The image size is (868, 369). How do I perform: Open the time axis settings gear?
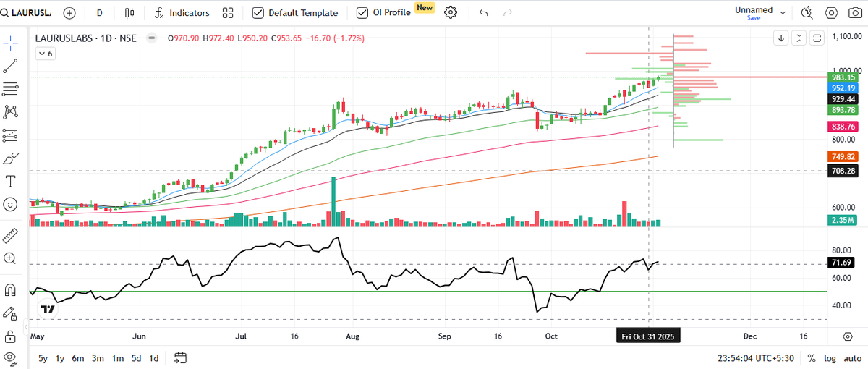point(847,337)
